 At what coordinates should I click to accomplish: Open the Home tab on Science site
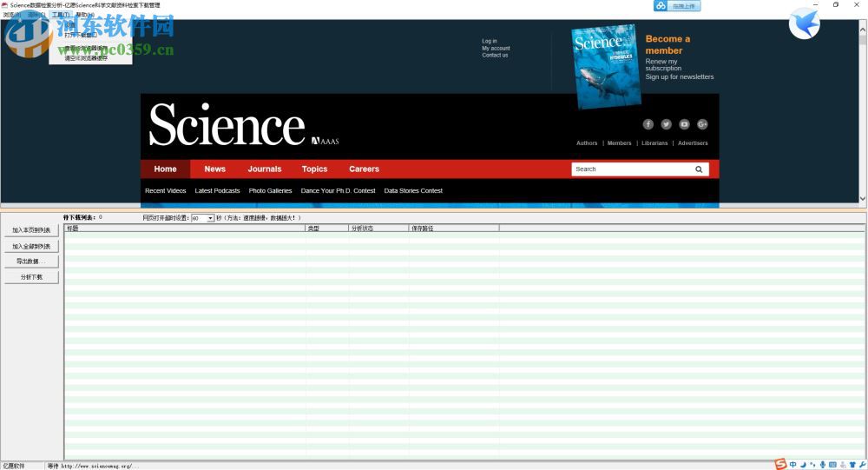point(165,169)
